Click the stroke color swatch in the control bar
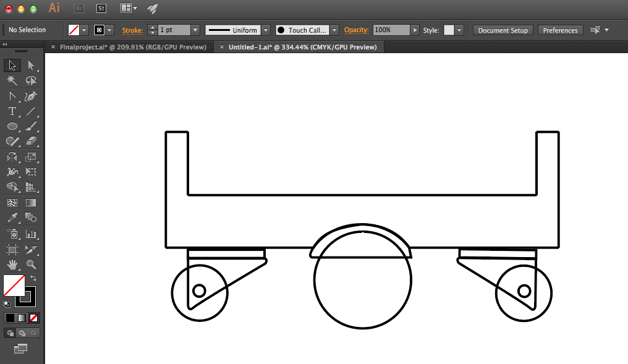 [x=99, y=30]
